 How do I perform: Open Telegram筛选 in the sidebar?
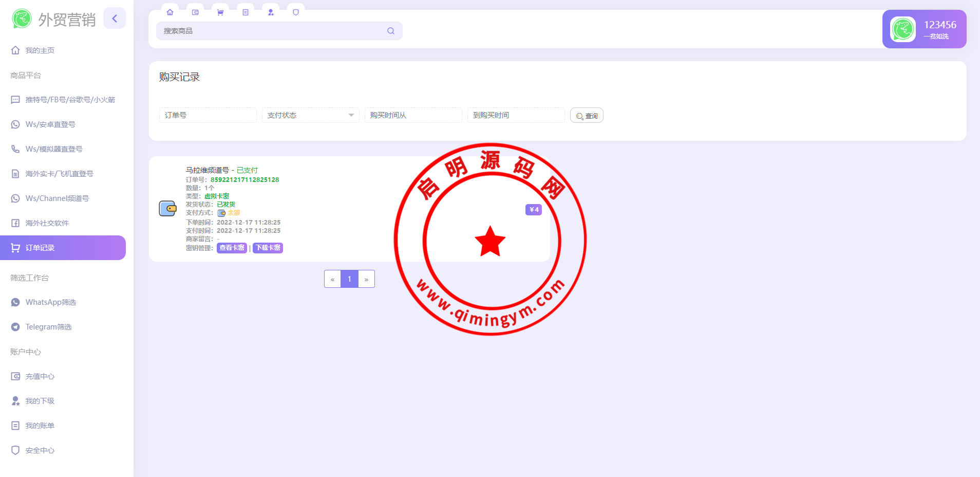click(48, 327)
